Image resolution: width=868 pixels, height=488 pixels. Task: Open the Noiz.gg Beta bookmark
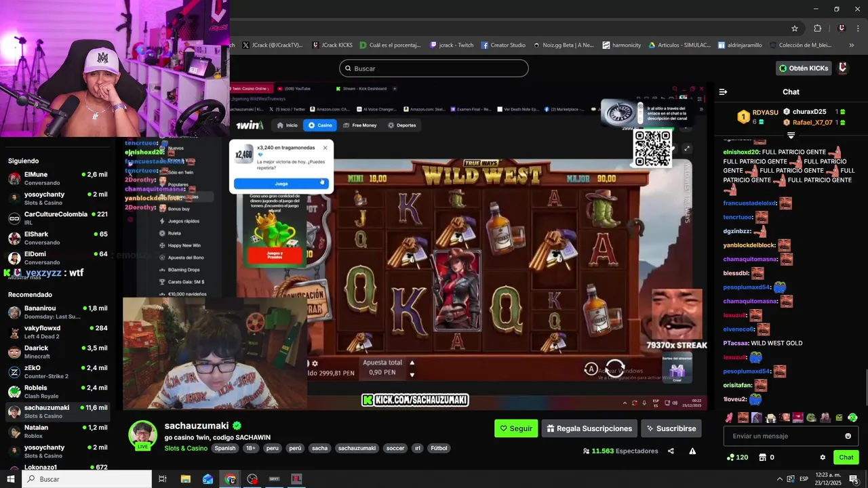(564, 45)
